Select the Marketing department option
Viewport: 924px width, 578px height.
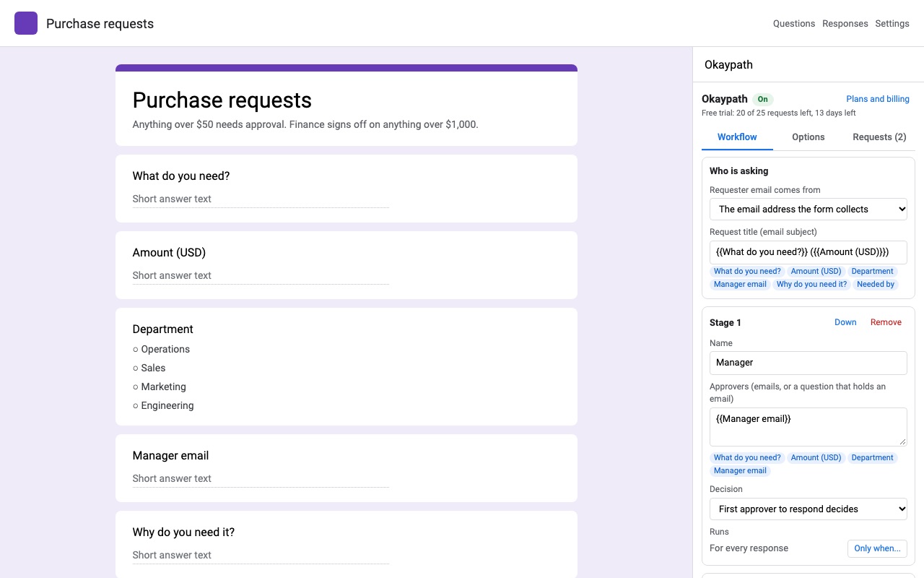160,387
